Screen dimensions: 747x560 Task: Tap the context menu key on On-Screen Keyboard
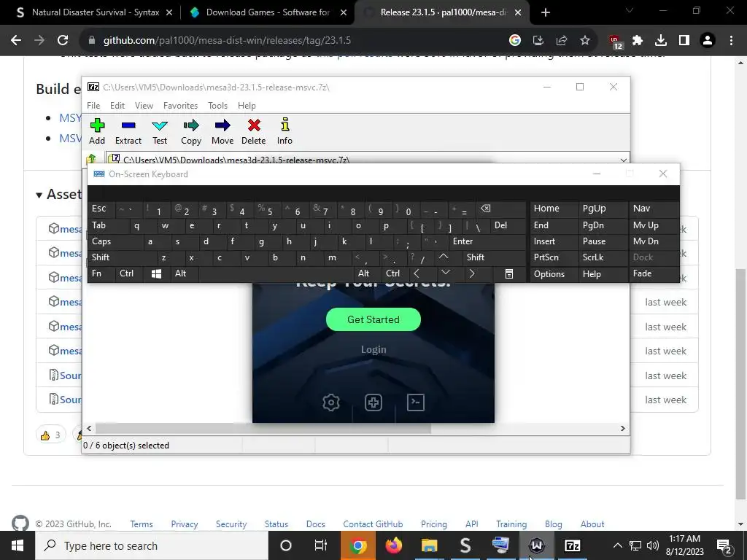(509, 274)
